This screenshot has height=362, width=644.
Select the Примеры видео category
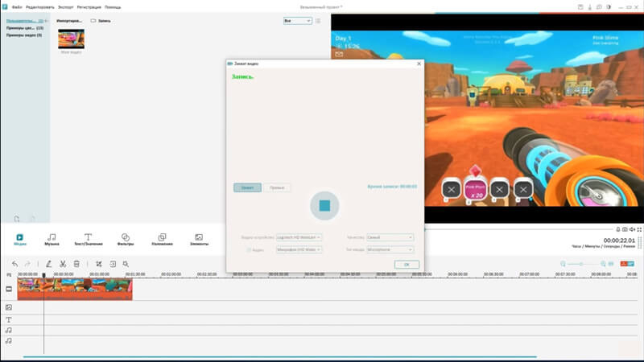[24, 35]
